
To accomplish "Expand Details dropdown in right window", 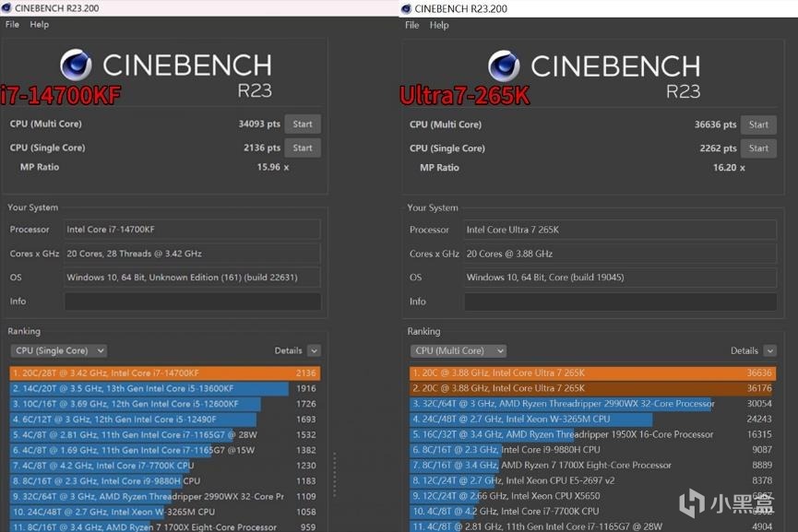I will click(x=770, y=350).
